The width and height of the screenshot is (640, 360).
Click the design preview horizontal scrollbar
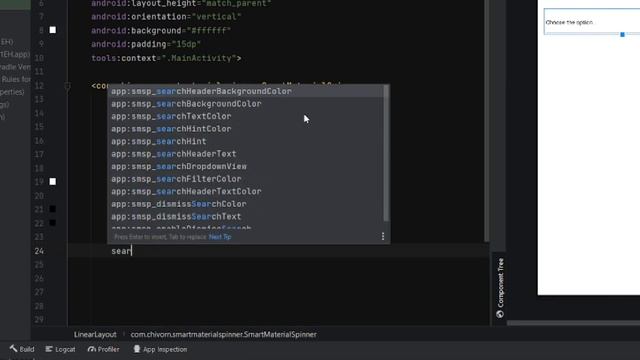point(573,323)
